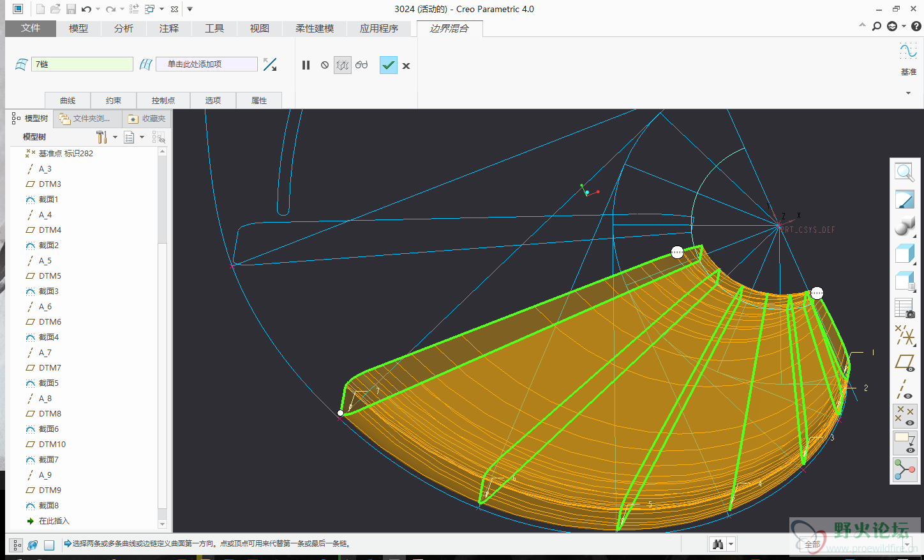Click the first direction curves icon
The width and height of the screenshot is (924, 560).
[21, 64]
